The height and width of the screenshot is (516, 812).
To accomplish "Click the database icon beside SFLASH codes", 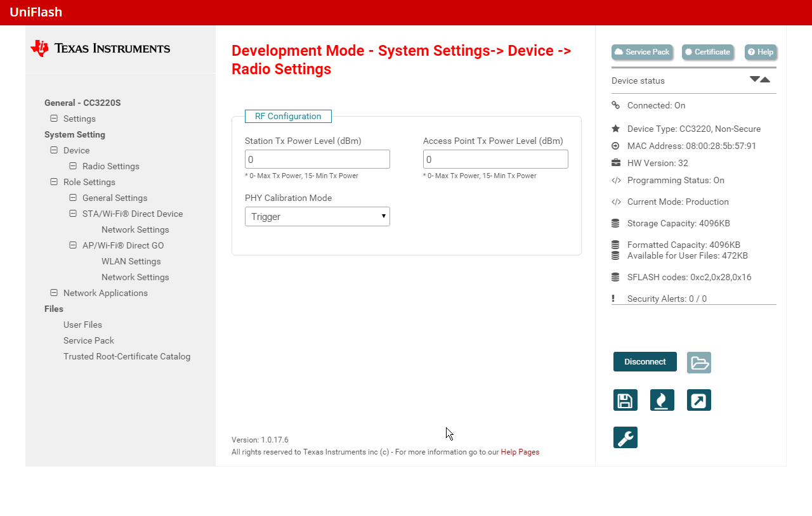I will coord(615,277).
